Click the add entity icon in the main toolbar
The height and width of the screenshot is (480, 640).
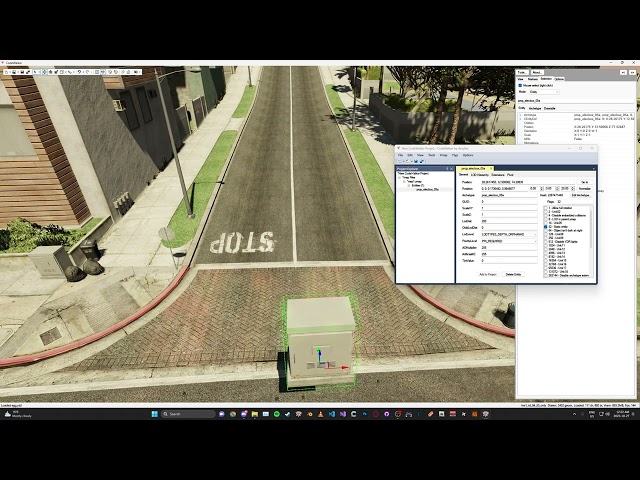click(109, 72)
